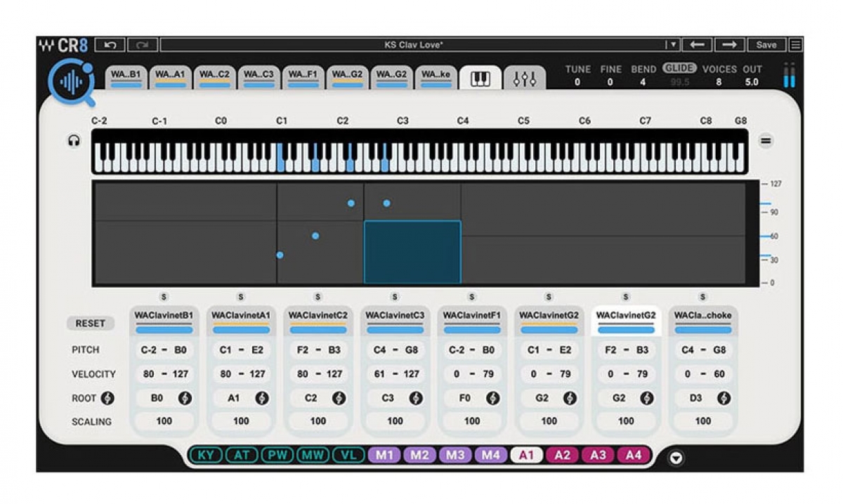The image size is (843, 504).
Task: Select the PW modulation source
Action: 277,455
